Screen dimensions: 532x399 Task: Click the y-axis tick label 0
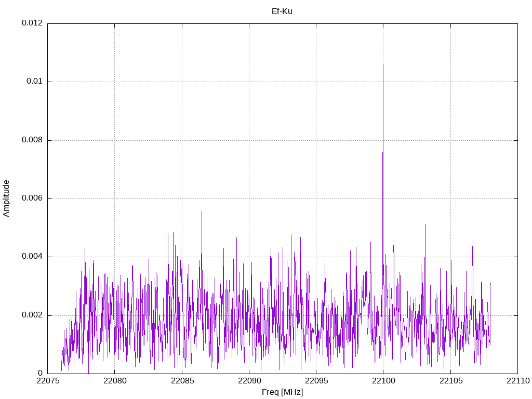(41, 373)
